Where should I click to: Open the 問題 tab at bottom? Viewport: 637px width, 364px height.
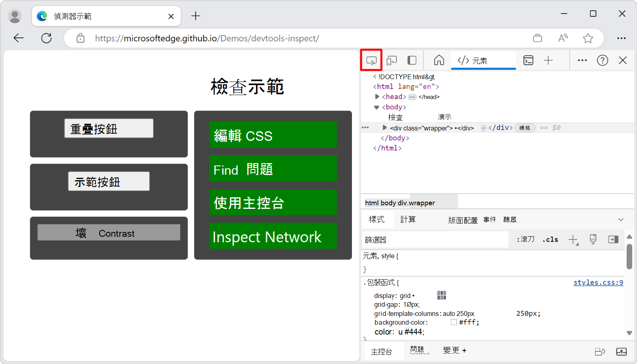click(418, 350)
